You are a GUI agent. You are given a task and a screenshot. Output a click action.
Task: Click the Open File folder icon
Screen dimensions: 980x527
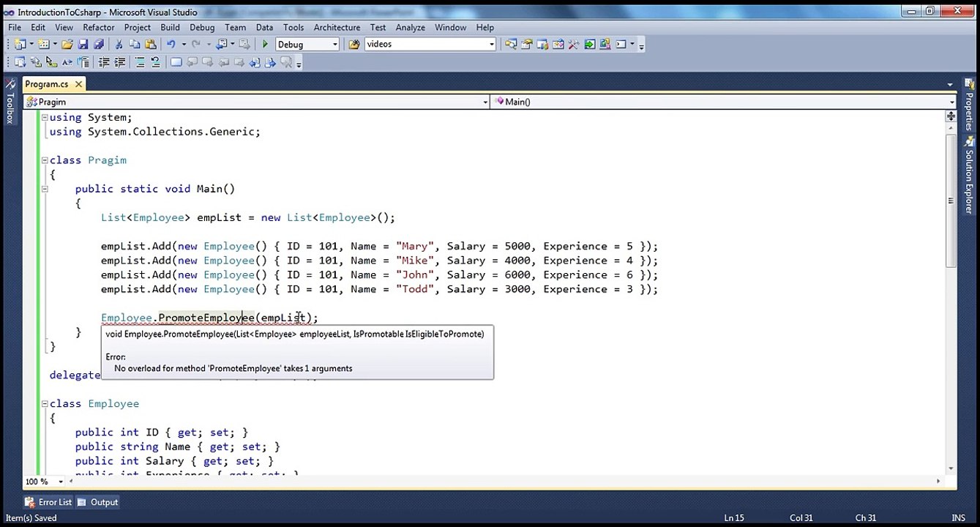(x=67, y=44)
